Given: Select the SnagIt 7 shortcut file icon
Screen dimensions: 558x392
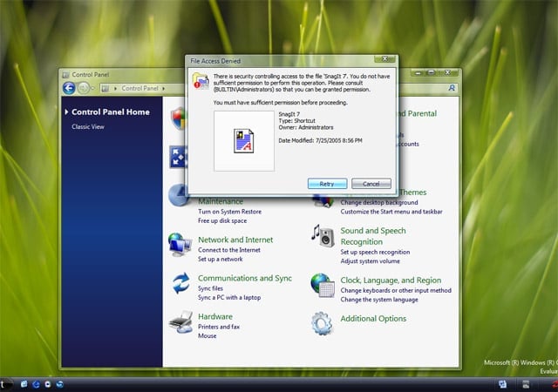Looking at the screenshot, I should click(244, 141).
